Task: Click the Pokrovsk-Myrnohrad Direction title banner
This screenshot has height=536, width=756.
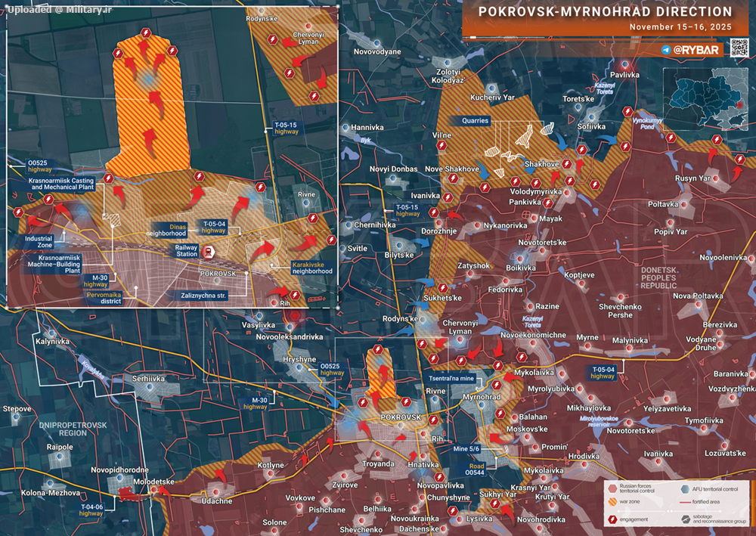Action: point(606,12)
